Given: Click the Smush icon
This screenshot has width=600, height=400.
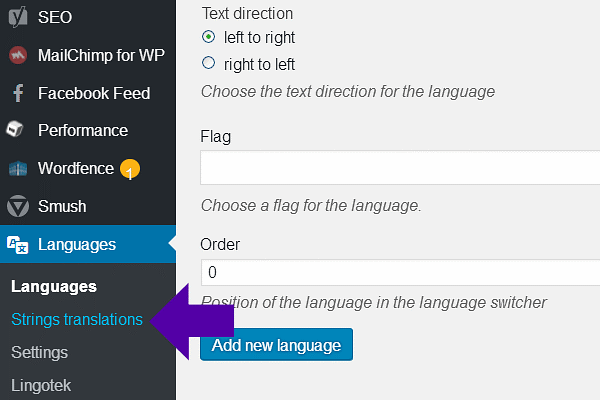Looking at the screenshot, I should click(17, 207).
